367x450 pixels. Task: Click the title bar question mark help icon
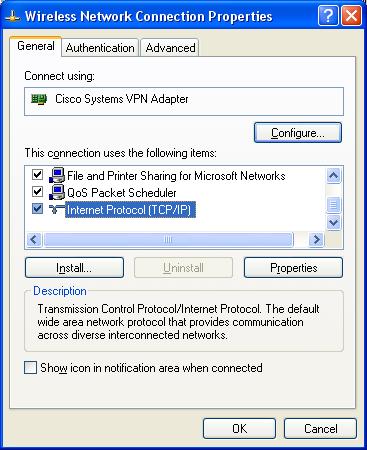(328, 16)
